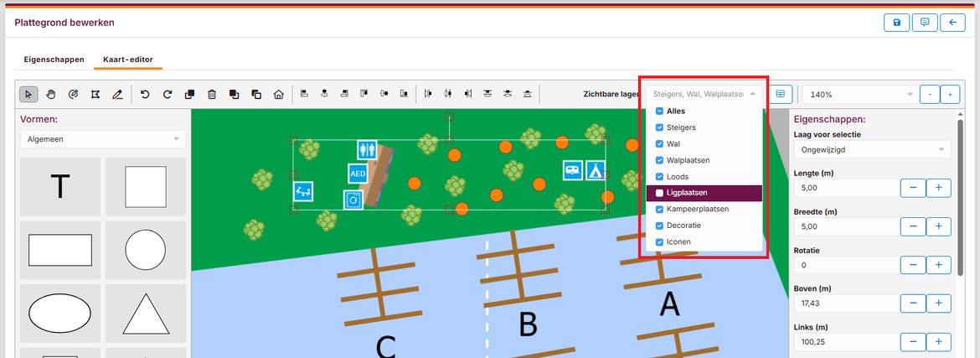The height and width of the screenshot is (358, 980).
Task: Click the undo arrow in toolbar
Action: pyautogui.click(x=145, y=94)
